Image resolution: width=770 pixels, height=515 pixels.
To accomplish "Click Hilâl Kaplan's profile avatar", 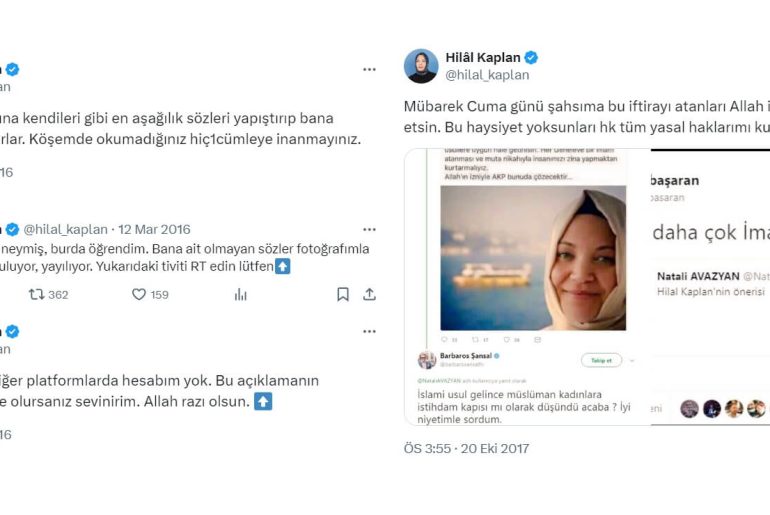I will coord(421,66).
